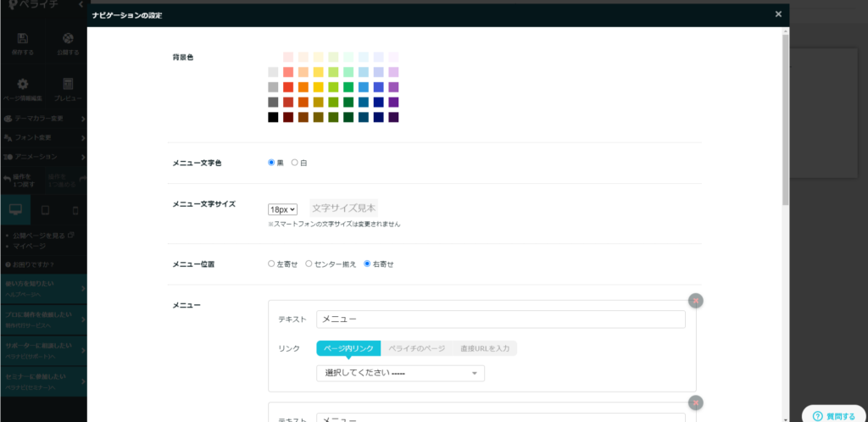
Task: Pick the darkest maroon red swatch
Action: (288, 117)
